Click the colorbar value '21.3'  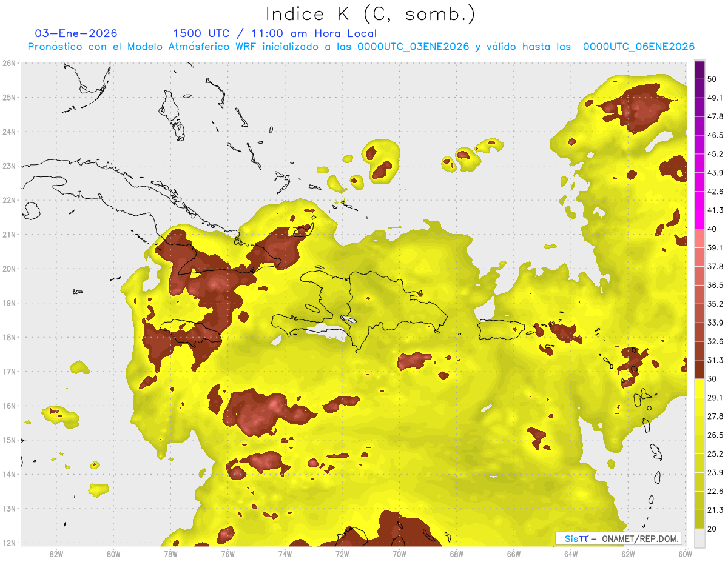click(x=715, y=510)
